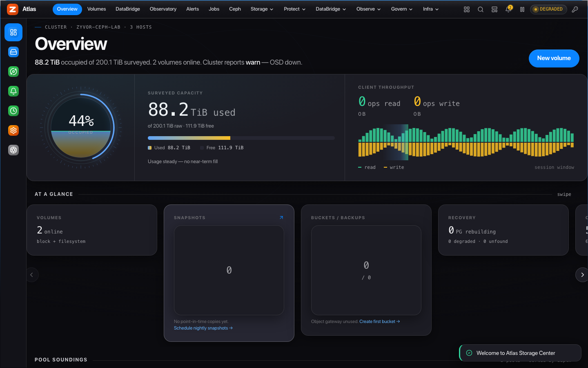Click the New volume button
Image resolution: width=588 pixels, height=368 pixels.
click(554, 58)
